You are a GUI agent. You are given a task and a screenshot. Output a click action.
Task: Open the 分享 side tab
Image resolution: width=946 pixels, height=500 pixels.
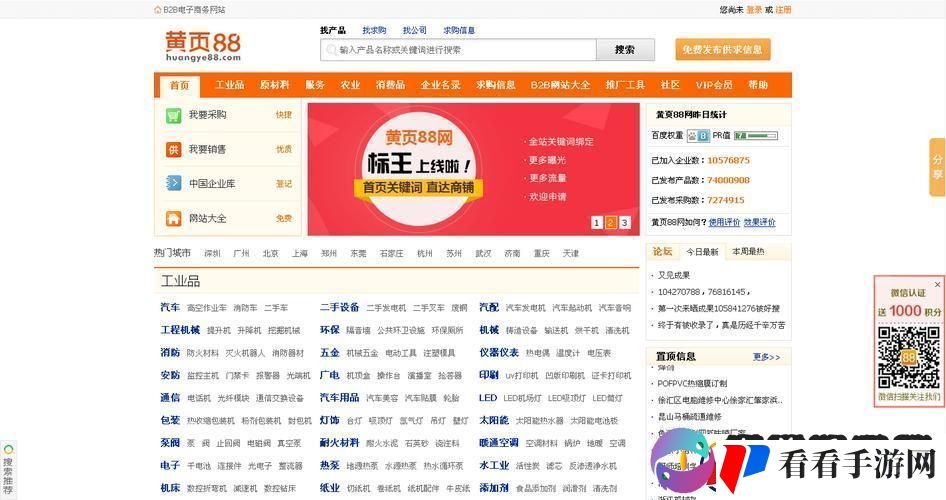click(x=937, y=167)
